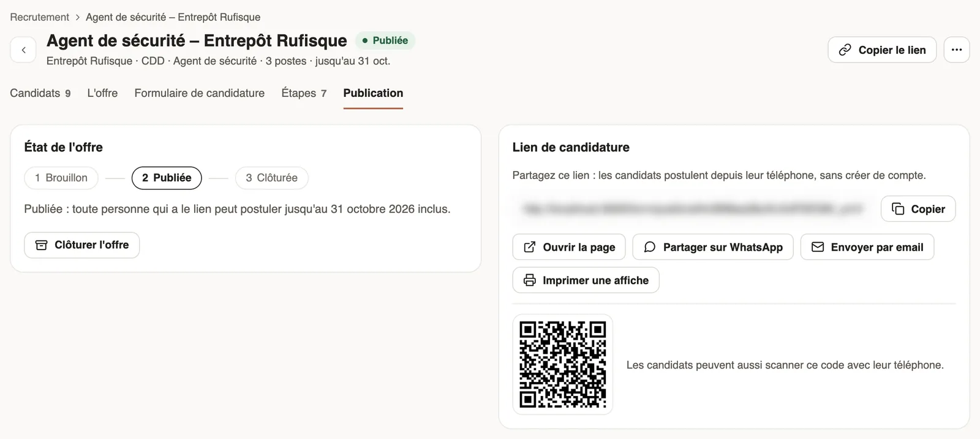This screenshot has width=980, height=439.
Task: Go back using the chevron arrow button
Action: (23, 50)
